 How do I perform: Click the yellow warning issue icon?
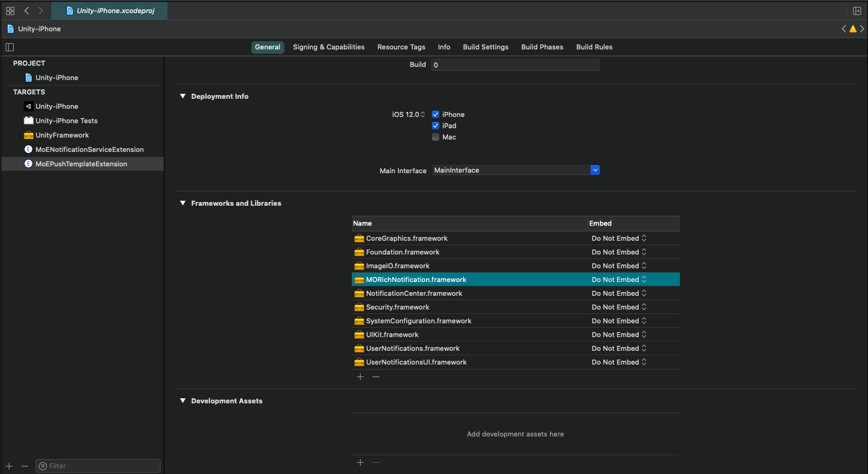click(853, 29)
